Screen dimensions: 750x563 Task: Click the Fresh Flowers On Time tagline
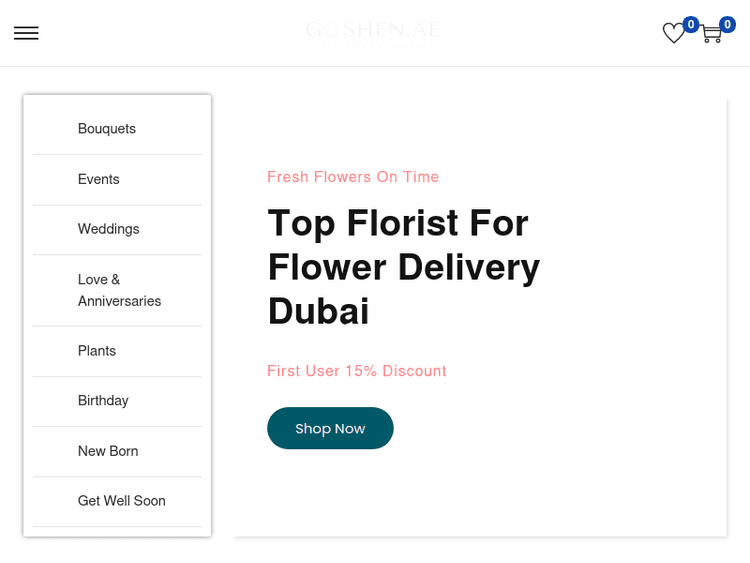click(x=353, y=177)
